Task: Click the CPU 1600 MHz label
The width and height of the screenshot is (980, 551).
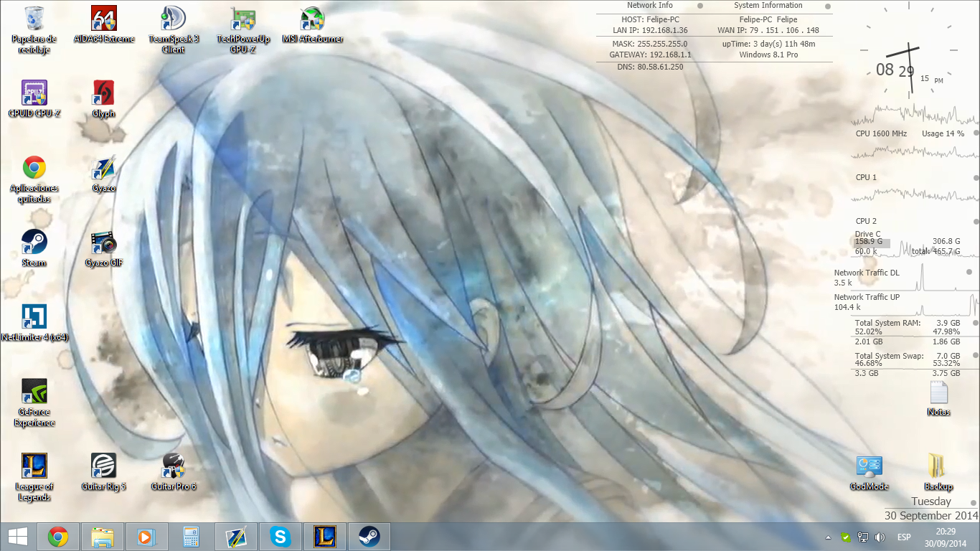Action: pos(881,134)
